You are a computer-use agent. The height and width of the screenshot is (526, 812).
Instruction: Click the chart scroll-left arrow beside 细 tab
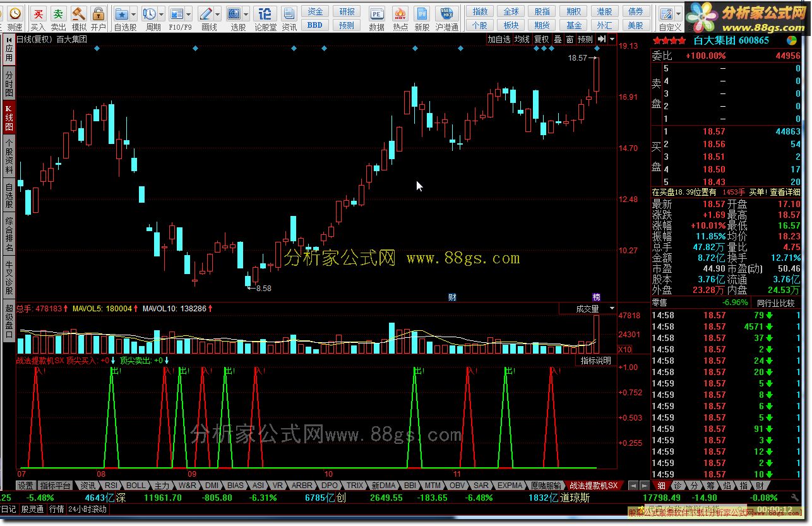pyautogui.click(x=633, y=486)
